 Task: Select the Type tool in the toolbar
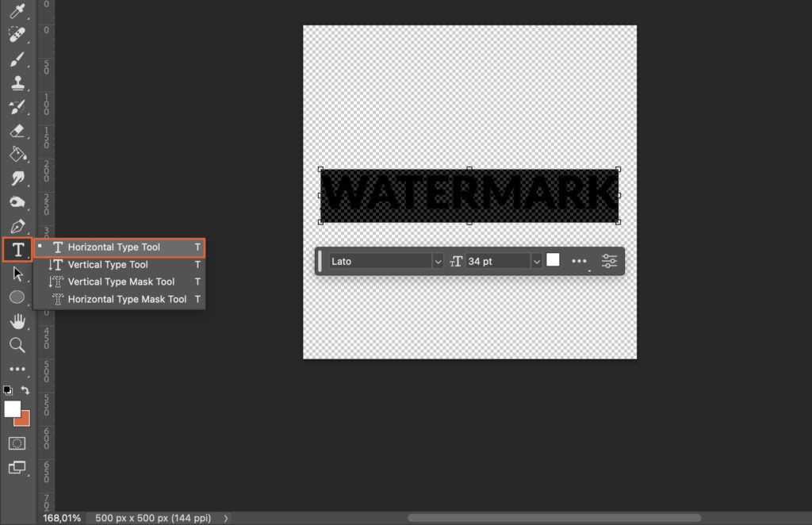[18, 250]
